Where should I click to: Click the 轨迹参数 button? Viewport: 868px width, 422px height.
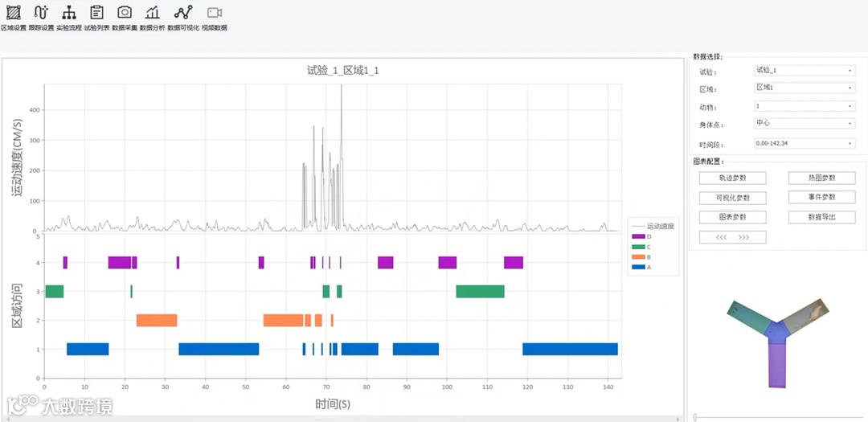(732, 178)
